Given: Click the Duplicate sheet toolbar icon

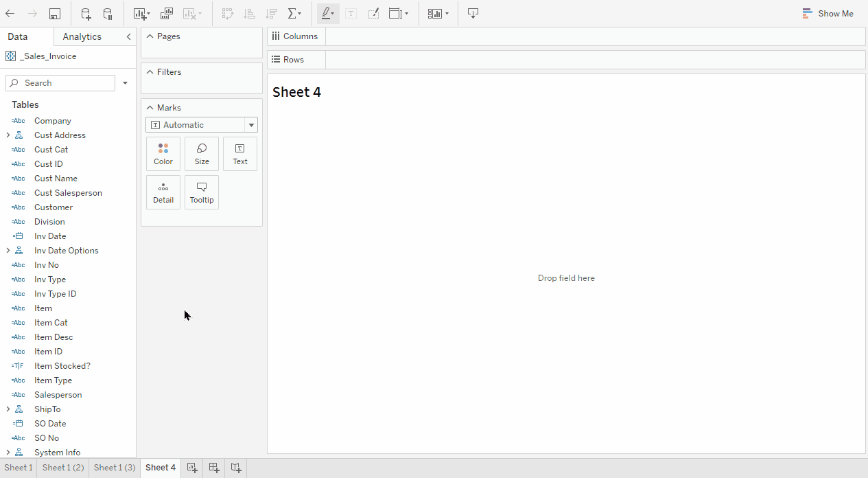Looking at the screenshot, I should pyautogui.click(x=167, y=14).
